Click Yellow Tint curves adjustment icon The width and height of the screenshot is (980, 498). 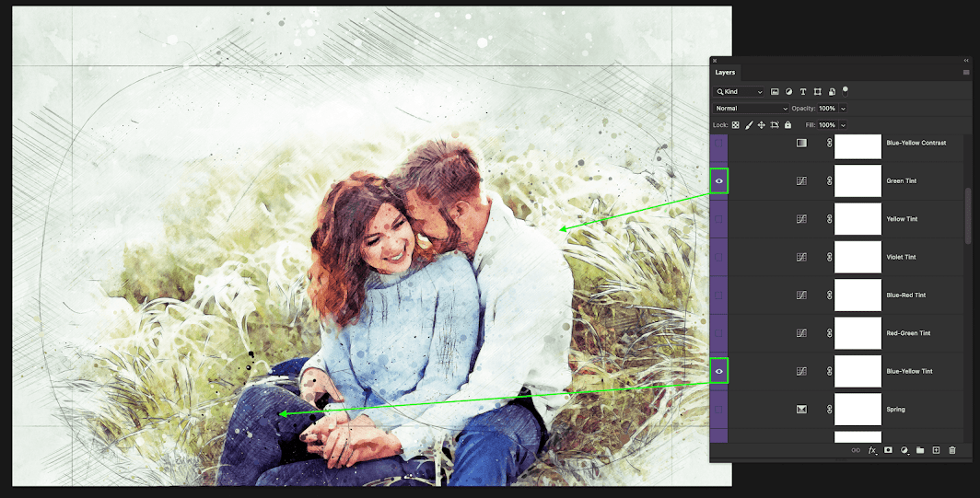(801, 219)
